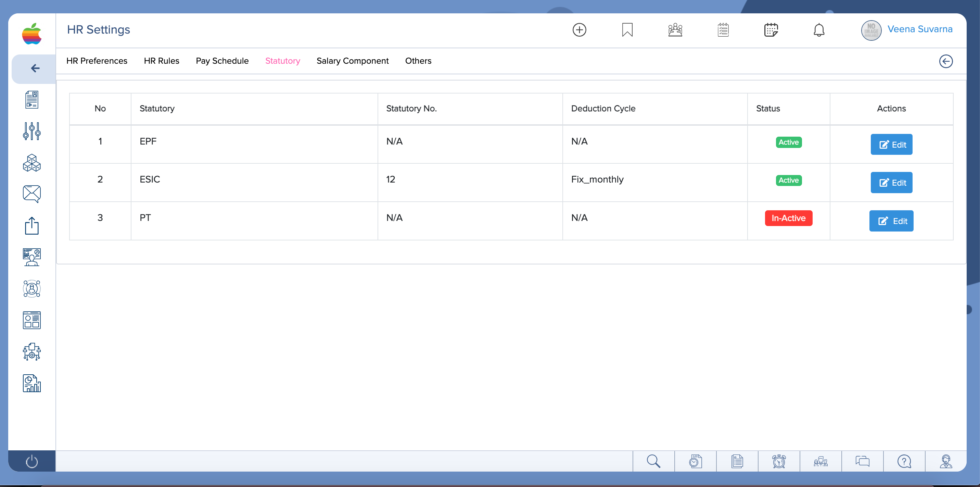Screen dimensions: 980x487
Task: Click the power logout icon
Action: tap(31, 462)
